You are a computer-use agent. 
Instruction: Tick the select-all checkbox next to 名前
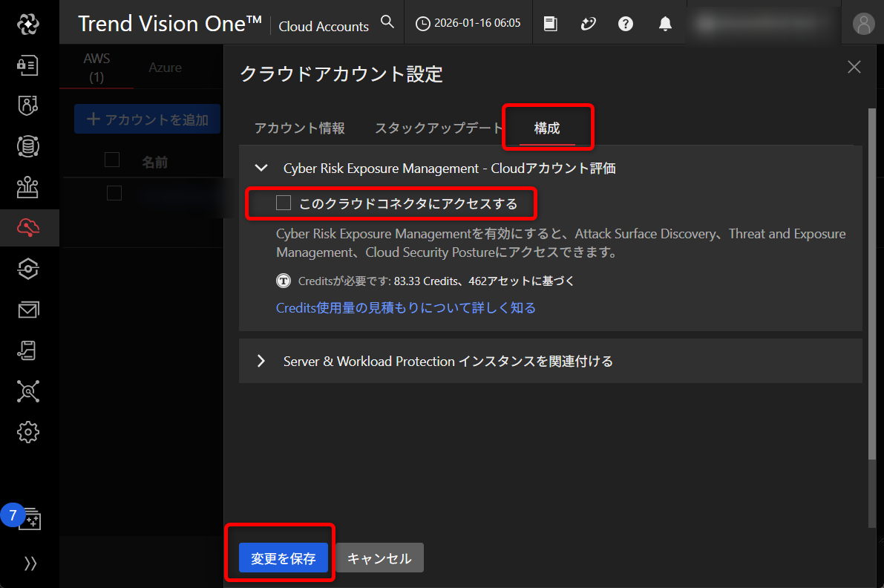point(112,160)
